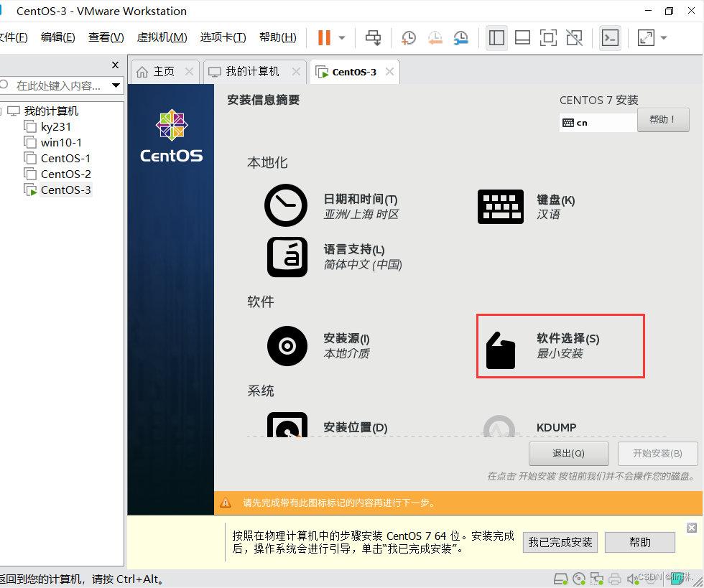Click the warning triangle icon in orange bar
The image size is (704, 588).
coord(226,503)
